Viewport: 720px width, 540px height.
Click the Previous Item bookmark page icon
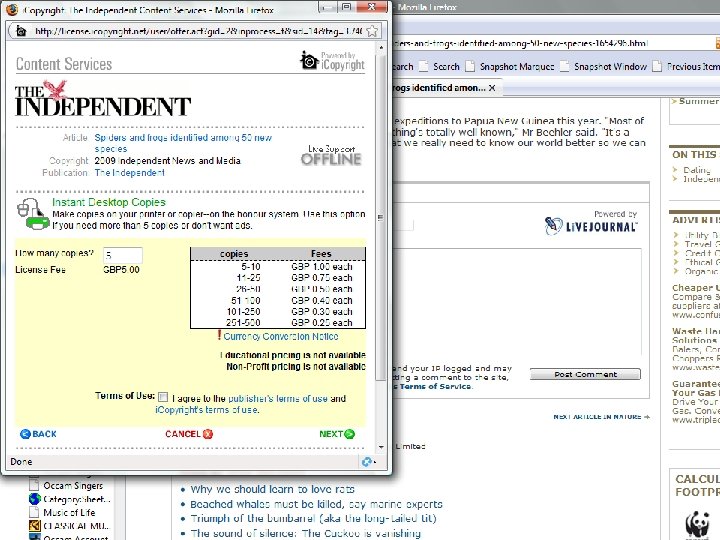(658, 67)
